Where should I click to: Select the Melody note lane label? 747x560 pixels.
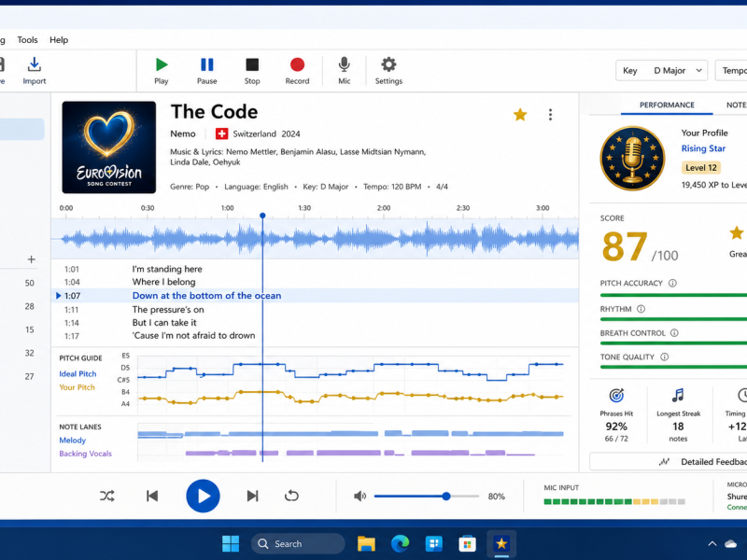point(73,440)
